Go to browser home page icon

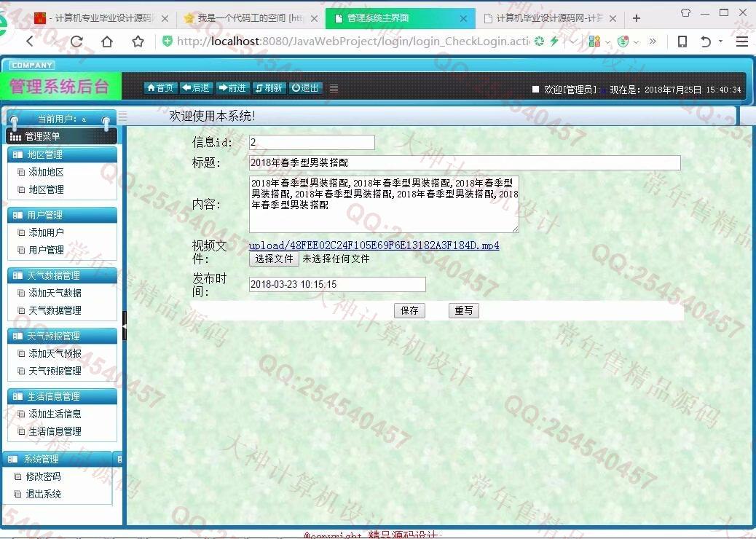107,42
